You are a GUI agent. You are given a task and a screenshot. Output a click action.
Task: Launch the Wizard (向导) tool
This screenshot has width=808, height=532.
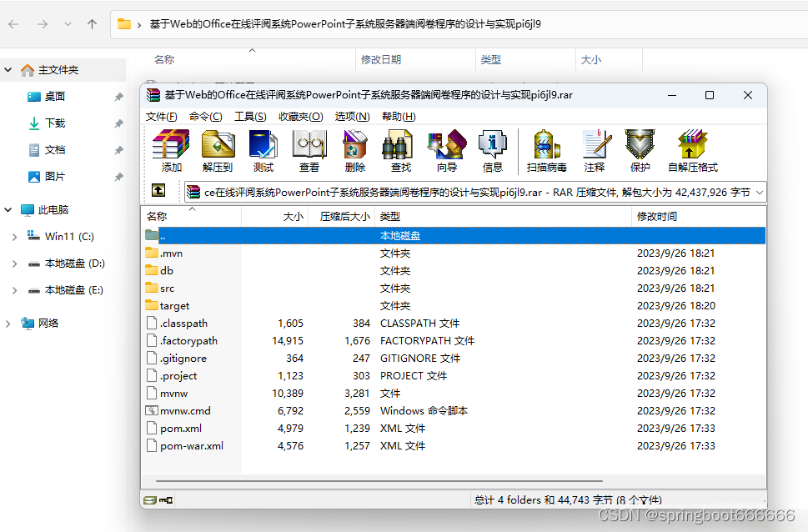tap(447, 151)
